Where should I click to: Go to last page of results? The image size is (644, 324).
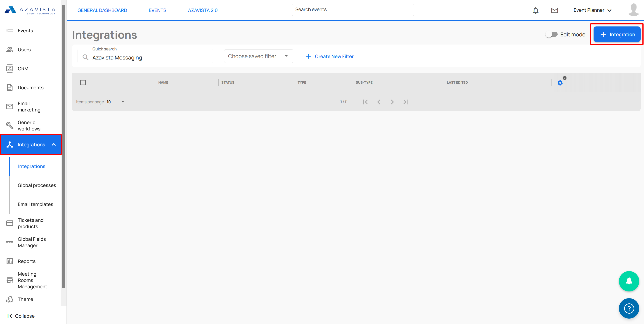pos(406,102)
